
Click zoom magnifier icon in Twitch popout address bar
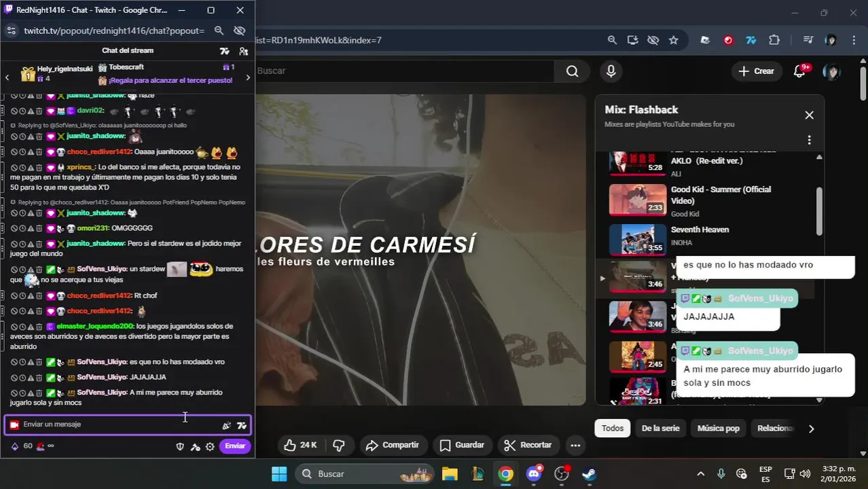point(219,31)
